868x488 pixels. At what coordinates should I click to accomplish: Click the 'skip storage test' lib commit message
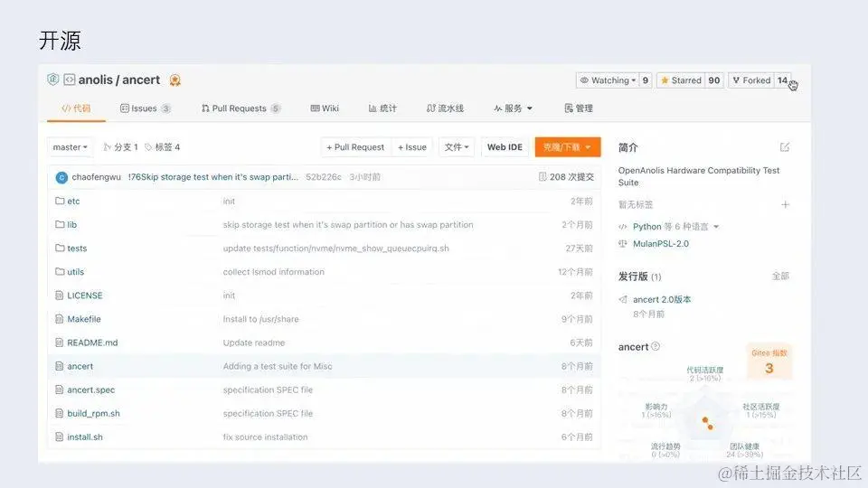pos(348,225)
